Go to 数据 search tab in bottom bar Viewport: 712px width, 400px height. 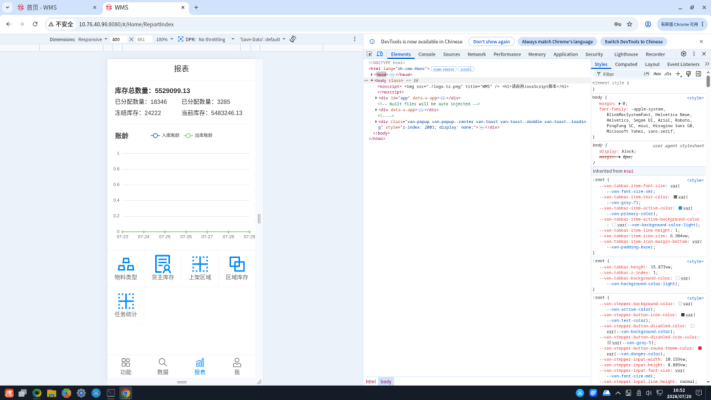coord(163,366)
